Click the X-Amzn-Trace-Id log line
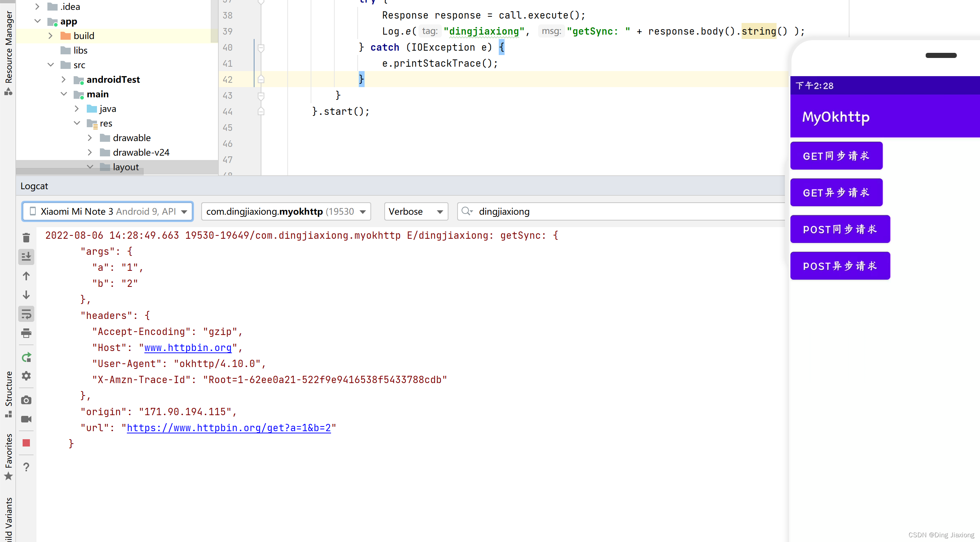 [269, 379]
